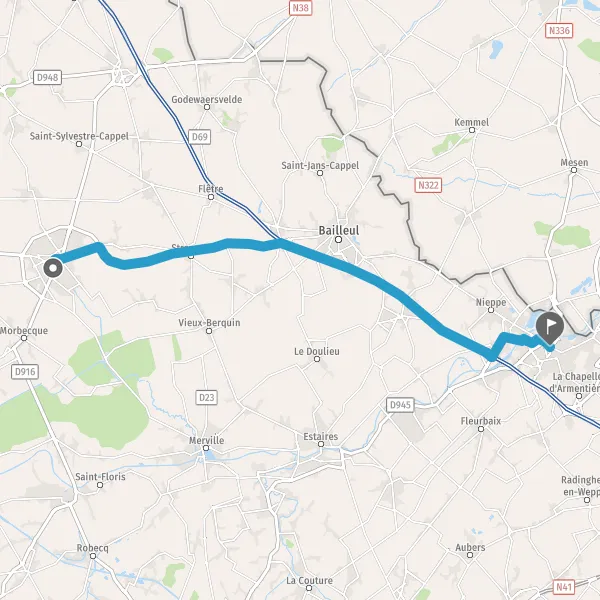Select the Nieppe town label
The image size is (600, 600).
[491, 302]
